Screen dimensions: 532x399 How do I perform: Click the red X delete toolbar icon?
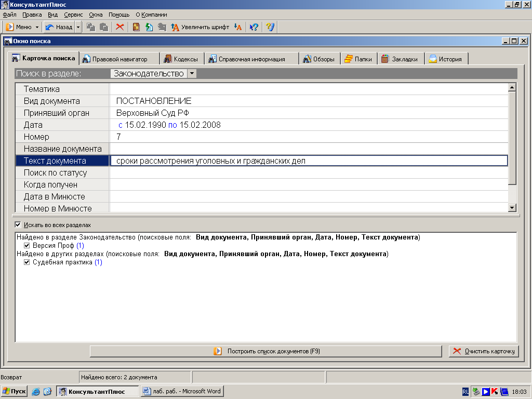[120, 27]
